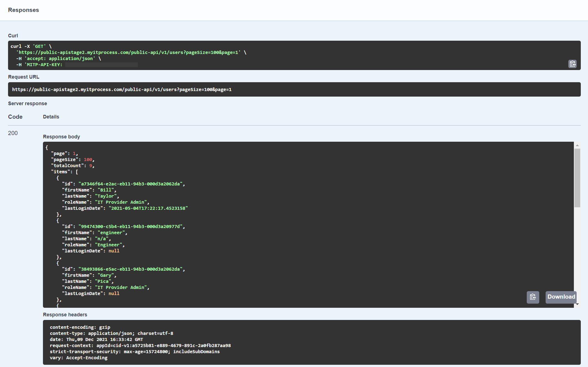Screen dimensions: 588x367
Task: Click the Response headers label
Action: click(65, 315)
